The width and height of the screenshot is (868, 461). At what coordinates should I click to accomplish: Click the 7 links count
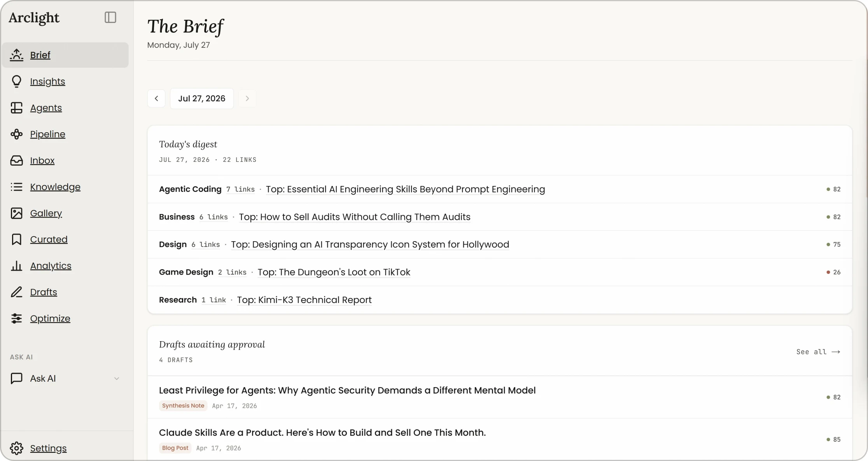(240, 189)
